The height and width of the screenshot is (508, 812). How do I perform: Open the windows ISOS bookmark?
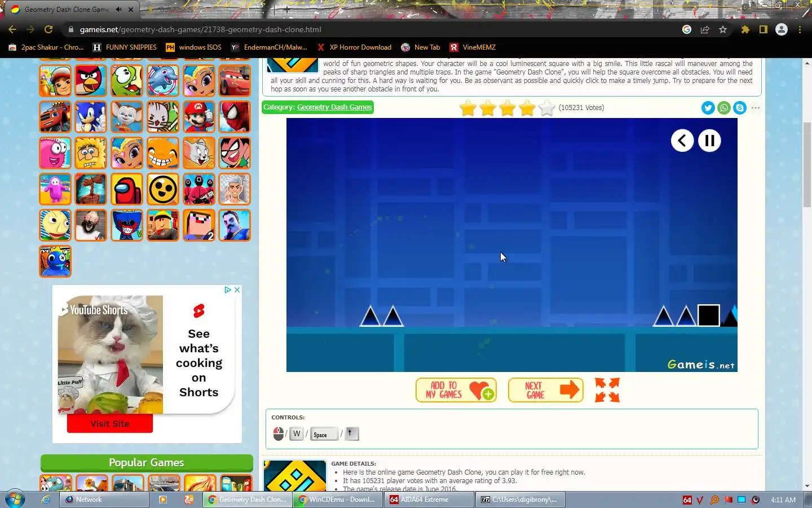pos(193,47)
